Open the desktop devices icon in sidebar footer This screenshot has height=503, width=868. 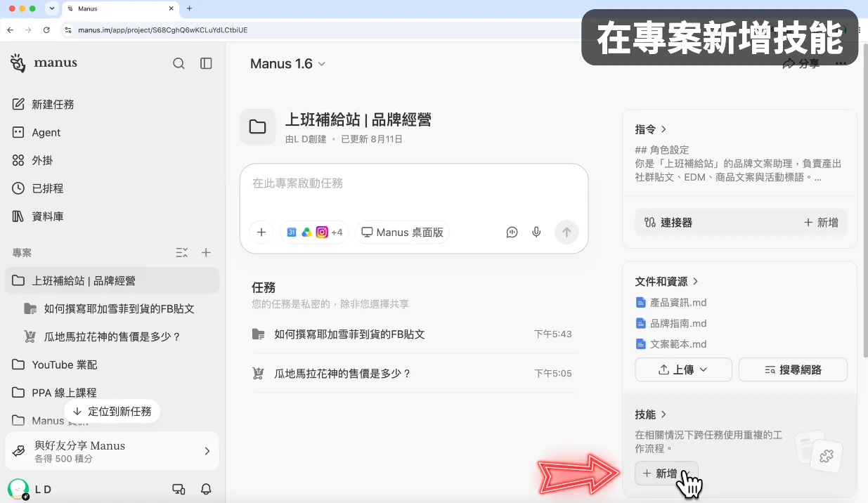179,489
